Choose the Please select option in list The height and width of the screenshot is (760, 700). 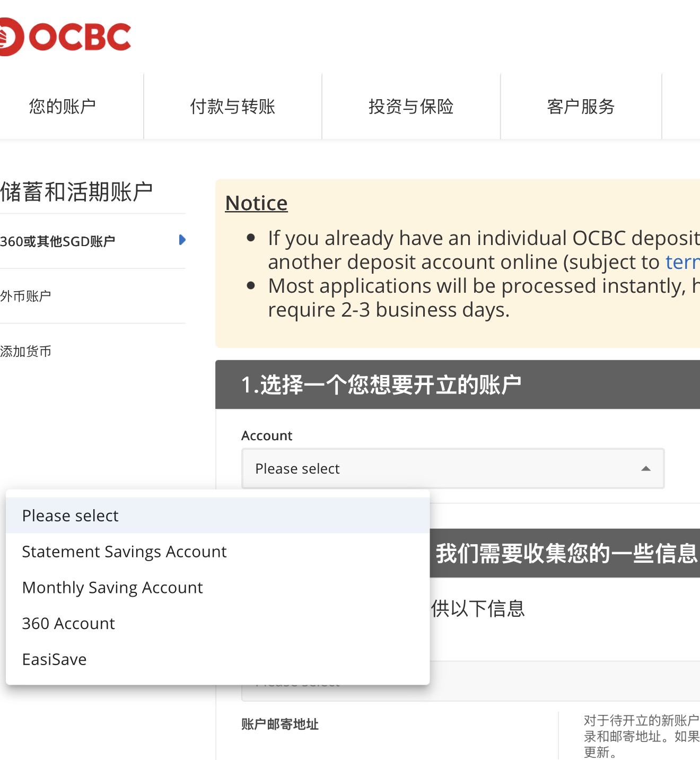click(x=217, y=516)
